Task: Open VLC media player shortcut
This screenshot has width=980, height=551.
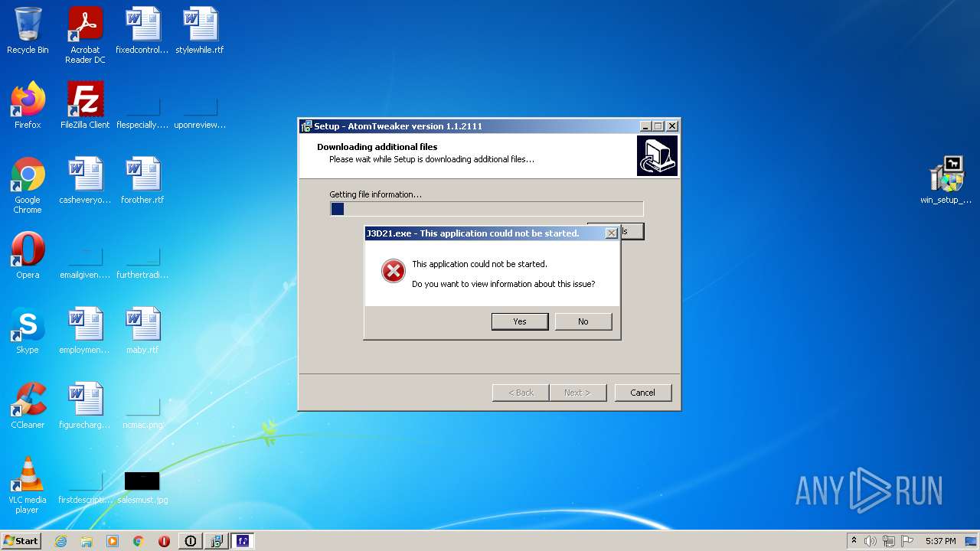Action: [x=28, y=485]
